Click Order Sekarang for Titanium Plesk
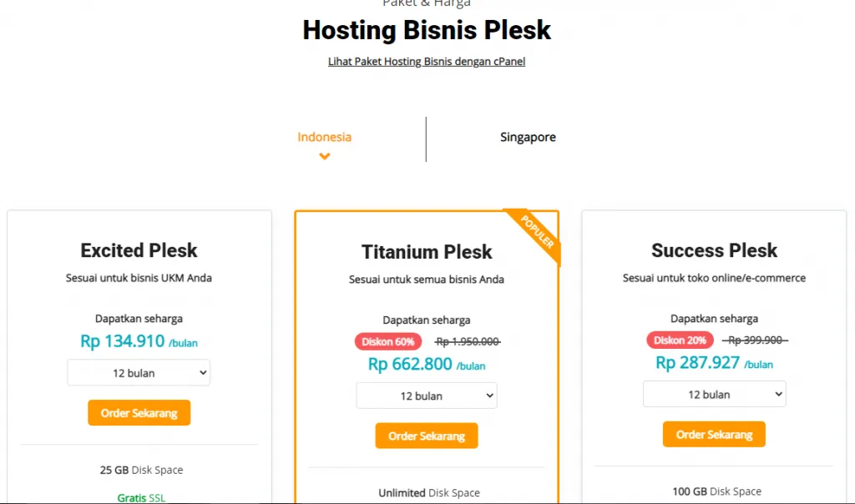This screenshot has width=855, height=504. (426, 436)
